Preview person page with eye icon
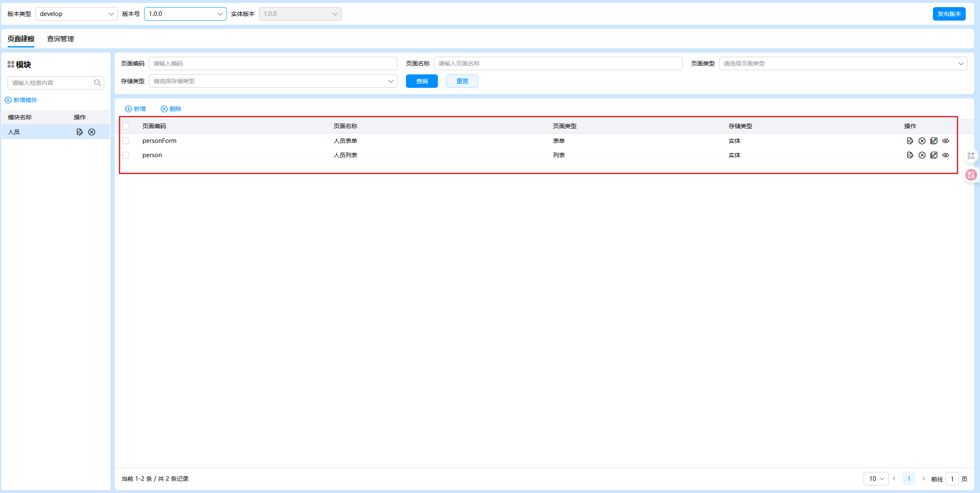The height and width of the screenshot is (493, 980). (x=945, y=155)
